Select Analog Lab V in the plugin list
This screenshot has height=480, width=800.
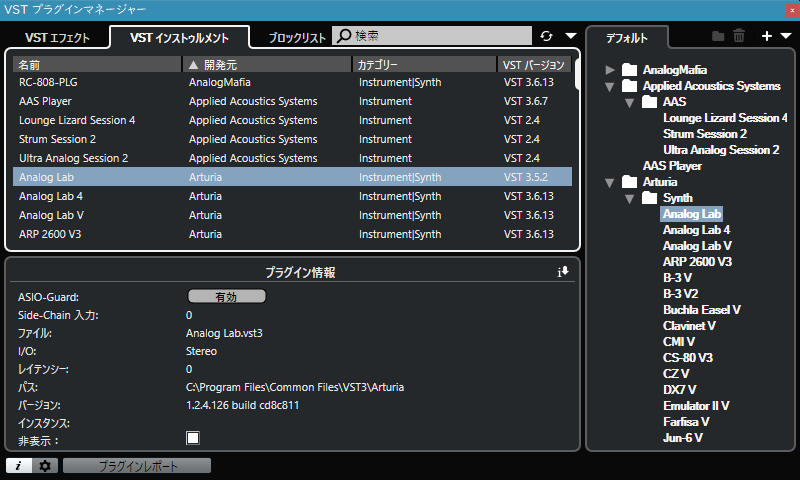pos(292,215)
